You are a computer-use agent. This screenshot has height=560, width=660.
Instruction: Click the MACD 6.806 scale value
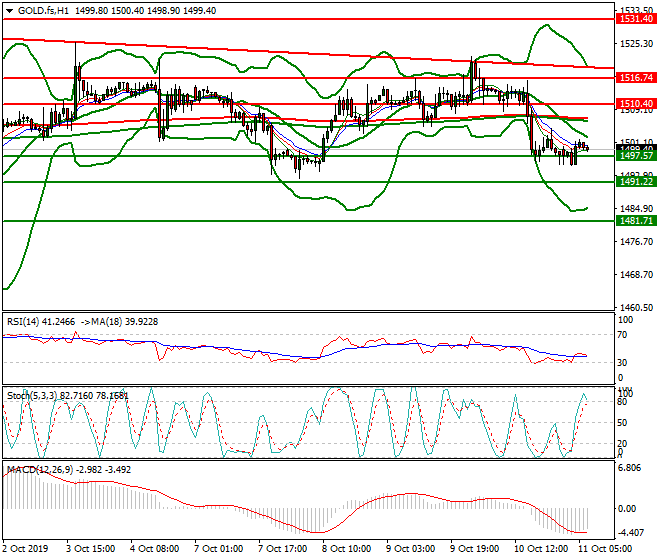629,468
